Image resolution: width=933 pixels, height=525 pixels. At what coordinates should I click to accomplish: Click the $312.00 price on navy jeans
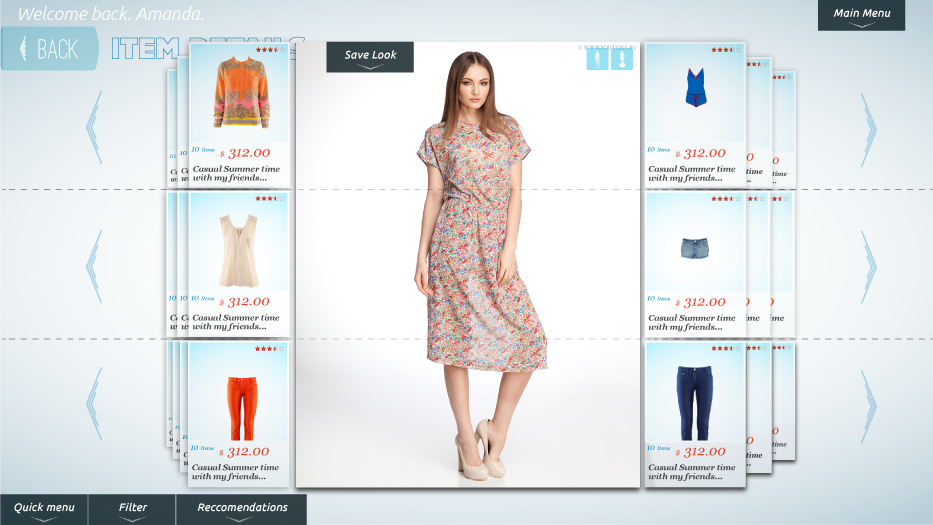point(701,452)
